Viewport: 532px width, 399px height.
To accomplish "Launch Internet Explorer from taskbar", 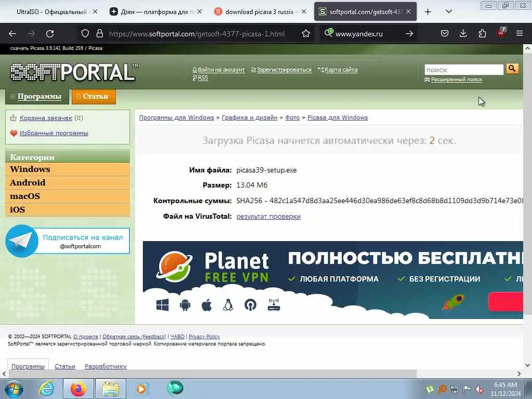I will pyautogui.click(x=46, y=389).
